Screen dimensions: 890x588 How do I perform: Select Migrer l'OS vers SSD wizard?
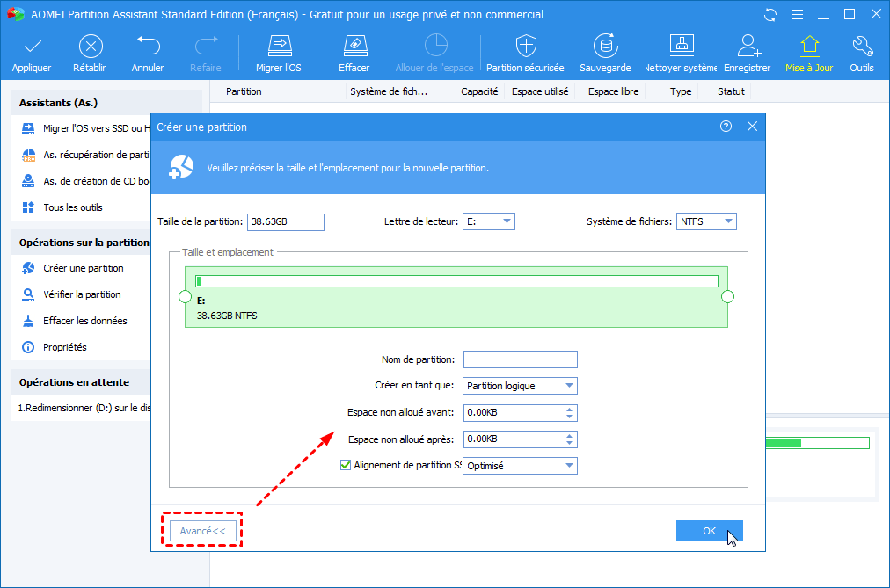pyautogui.click(x=85, y=128)
